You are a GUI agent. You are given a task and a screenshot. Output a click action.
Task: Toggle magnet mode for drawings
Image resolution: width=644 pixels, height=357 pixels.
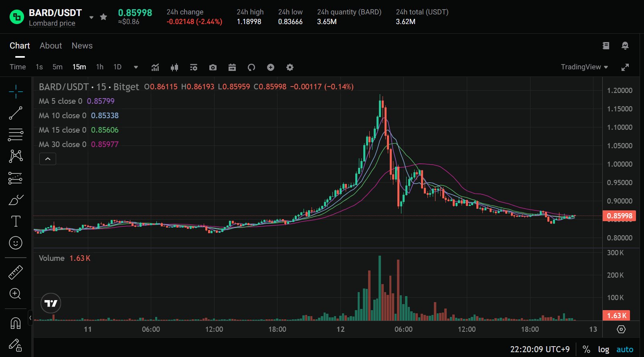point(16,323)
